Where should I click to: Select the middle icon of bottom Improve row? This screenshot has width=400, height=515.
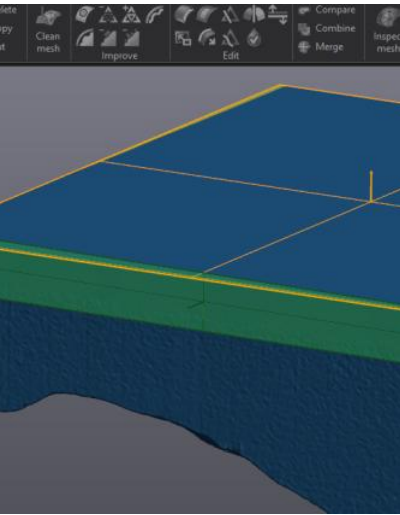click(x=108, y=37)
